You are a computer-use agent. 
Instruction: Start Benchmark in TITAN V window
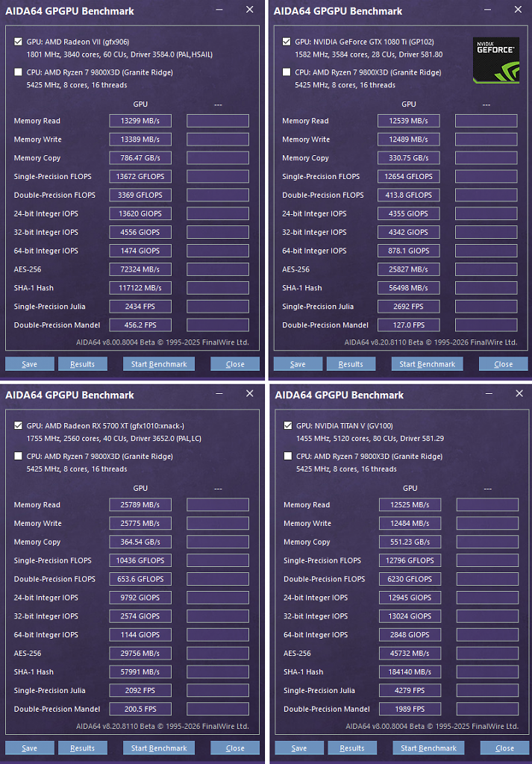tap(429, 748)
